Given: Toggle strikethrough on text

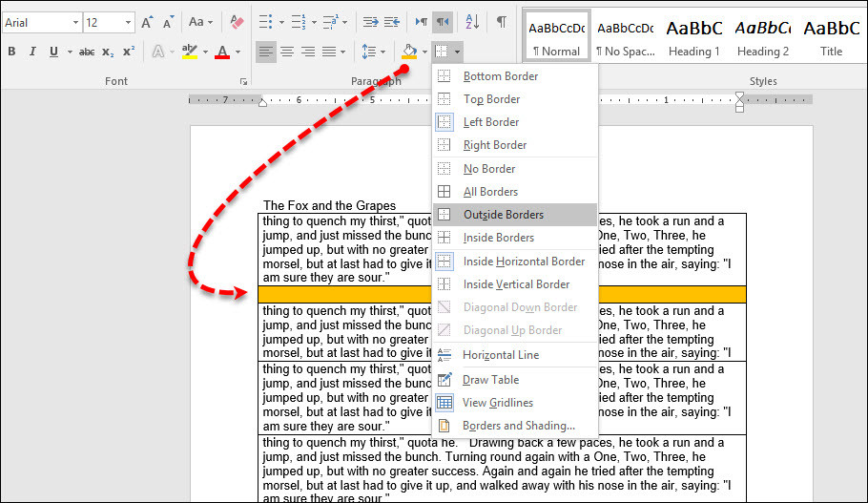Looking at the screenshot, I should coord(87,52).
